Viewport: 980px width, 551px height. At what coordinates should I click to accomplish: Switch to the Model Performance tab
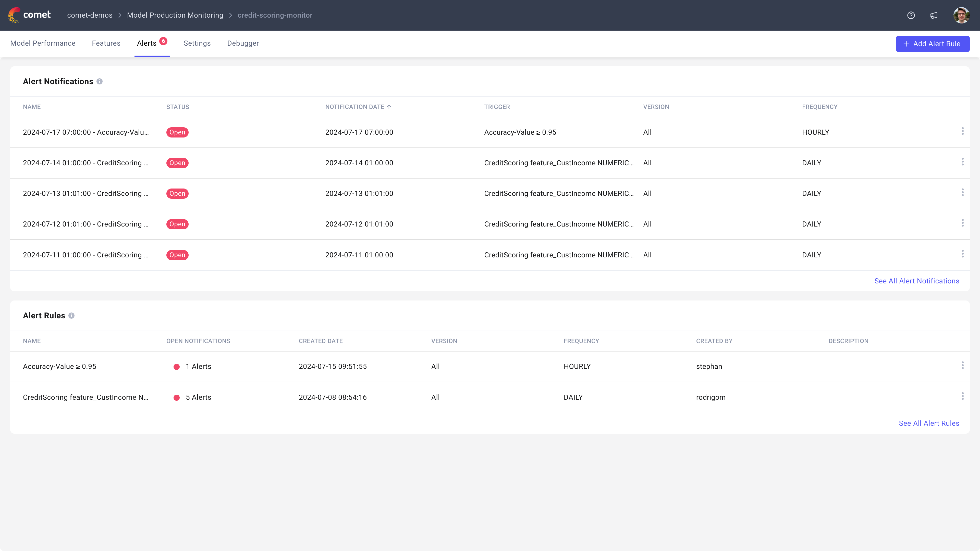(x=43, y=43)
